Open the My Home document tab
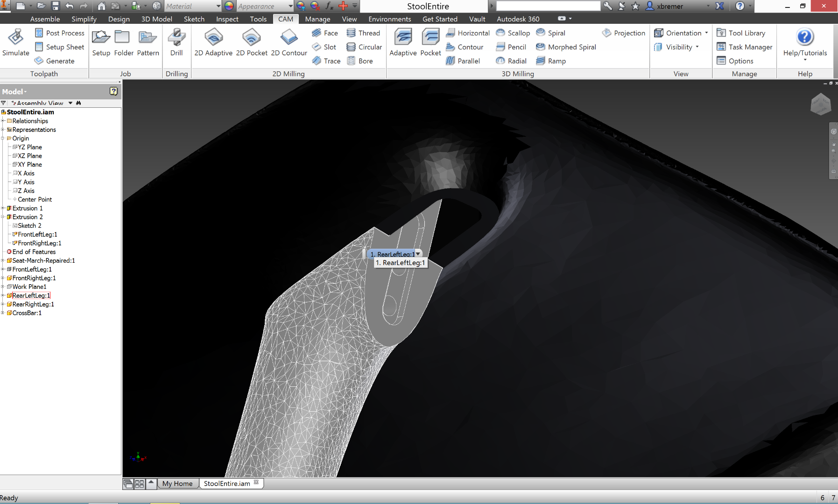Image resolution: width=838 pixels, height=504 pixels. (177, 483)
